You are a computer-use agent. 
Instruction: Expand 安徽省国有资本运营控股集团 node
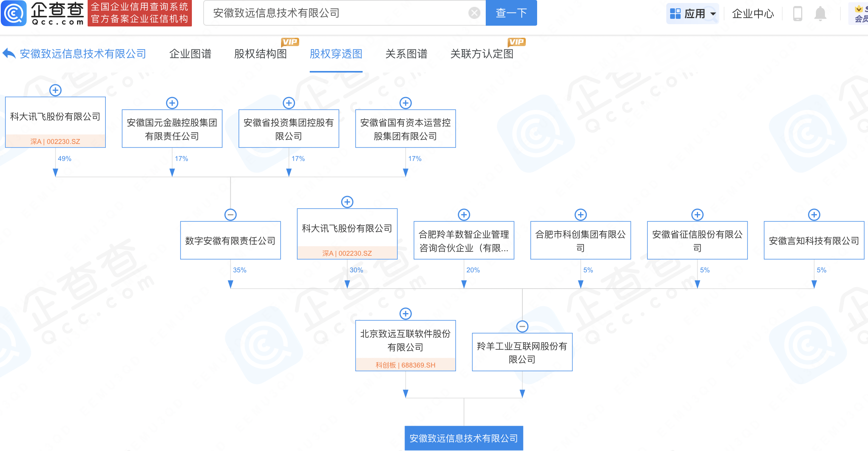click(406, 103)
